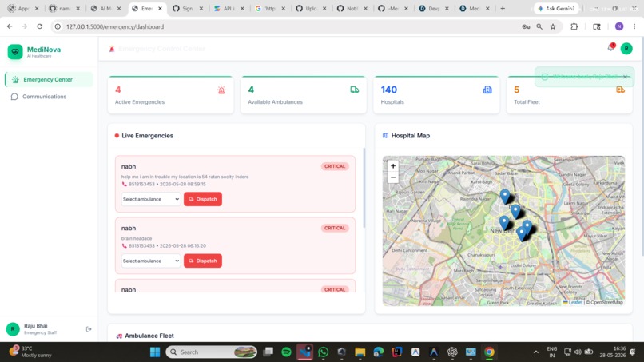This screenshot has width=644, height=362.
Task: Log out using the sidebar exit icon
Action: [89, 329]
